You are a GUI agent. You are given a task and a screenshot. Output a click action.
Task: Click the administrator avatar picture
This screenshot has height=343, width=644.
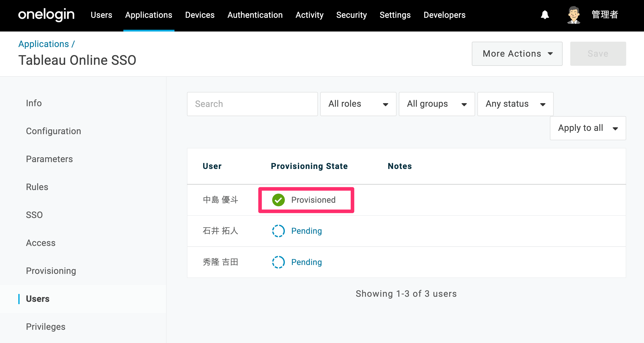click(574, 15)
